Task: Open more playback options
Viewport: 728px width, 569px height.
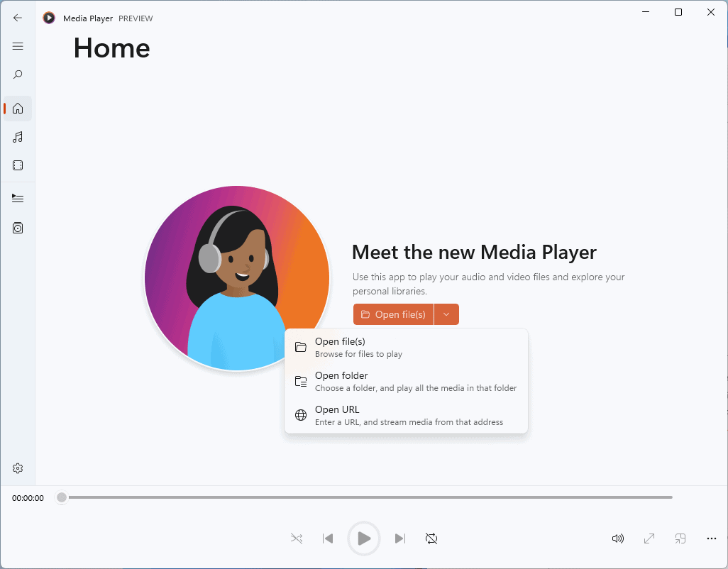Action: tap(711, 538)
